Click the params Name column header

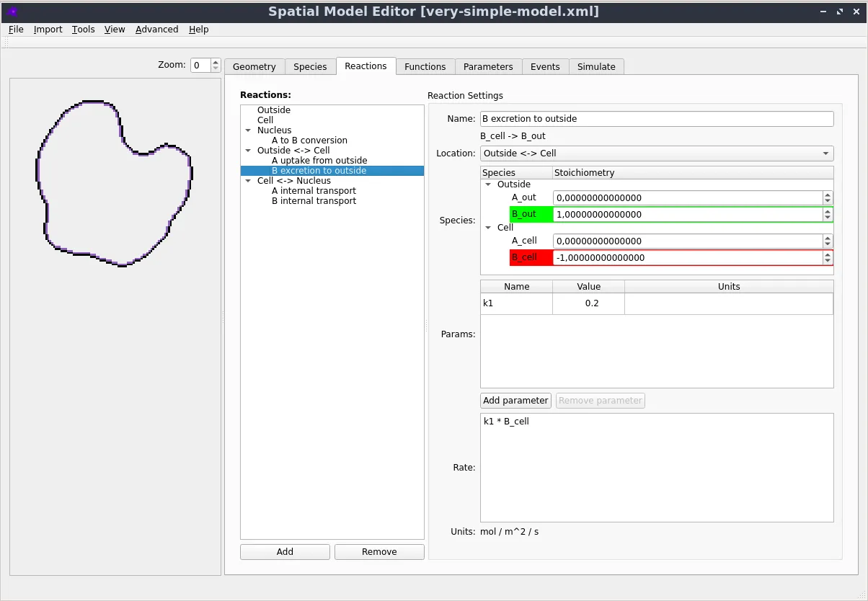click(x=517, y=287)
